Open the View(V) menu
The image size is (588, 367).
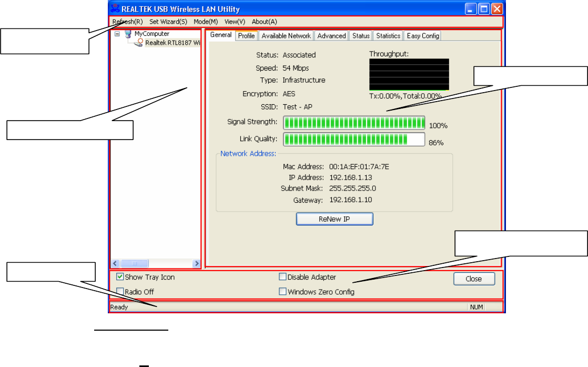pos(235,22)
